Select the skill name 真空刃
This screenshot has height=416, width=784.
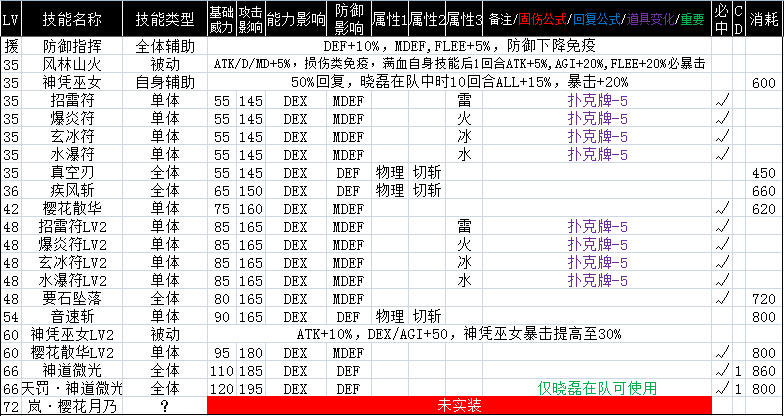pyautogui.click(x=72, y=172)
